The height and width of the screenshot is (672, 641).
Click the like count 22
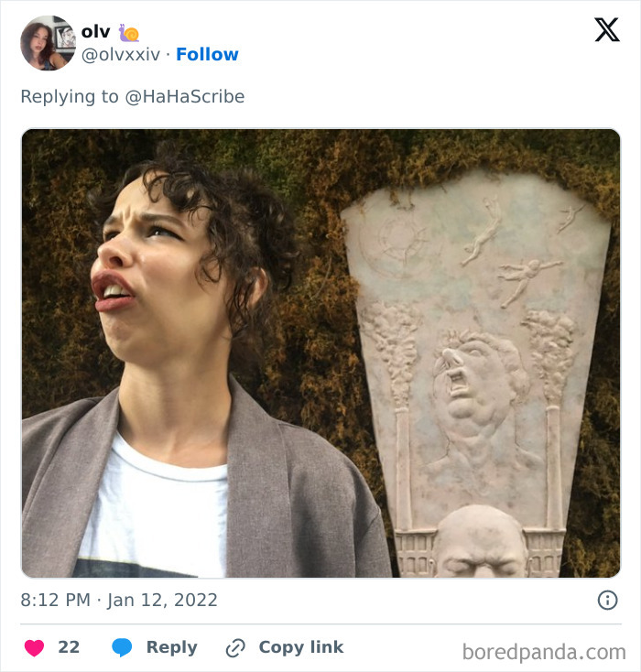[69, 647]
